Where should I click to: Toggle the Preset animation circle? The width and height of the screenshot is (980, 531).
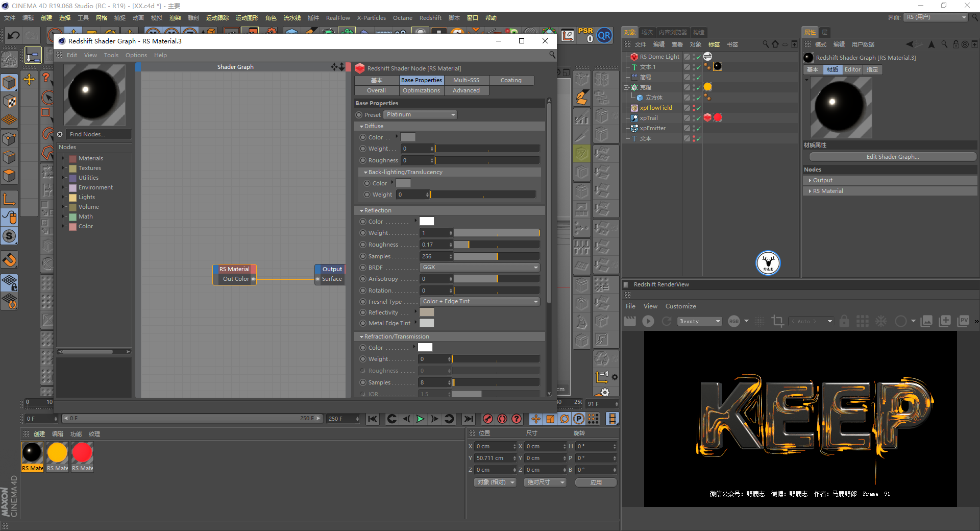(359, 115)
